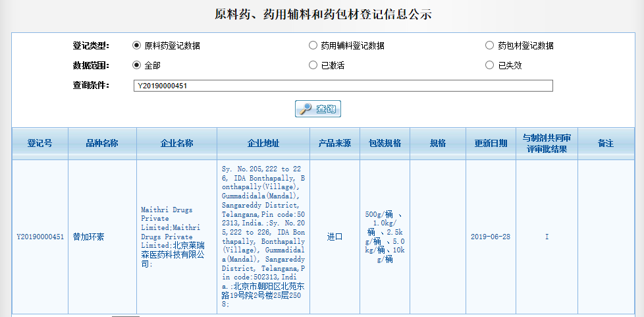Screen dimensions: 644x317
Task: Click the Sy. No.205 address cell
Action: [x=263, y=237]
